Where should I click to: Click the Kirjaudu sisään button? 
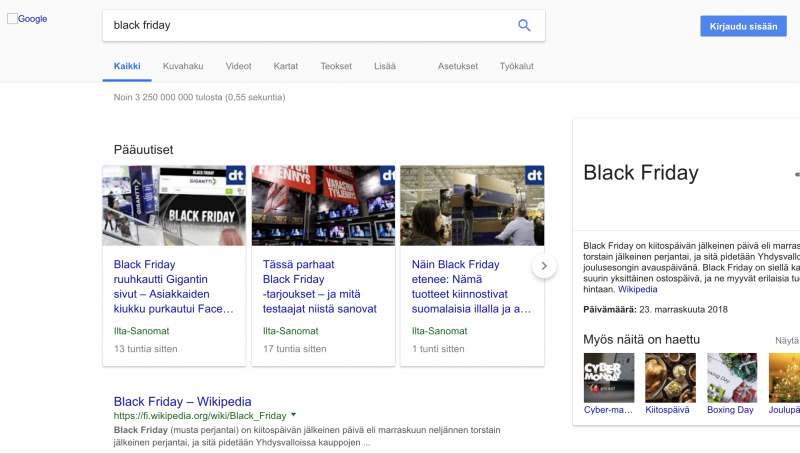coord(743,26)
